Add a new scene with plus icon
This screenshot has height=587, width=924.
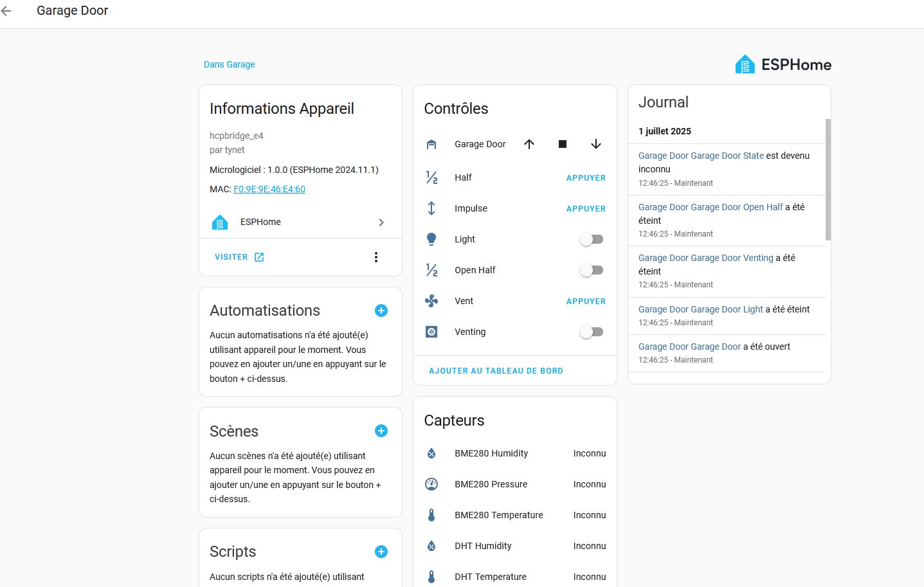(381, 431)
